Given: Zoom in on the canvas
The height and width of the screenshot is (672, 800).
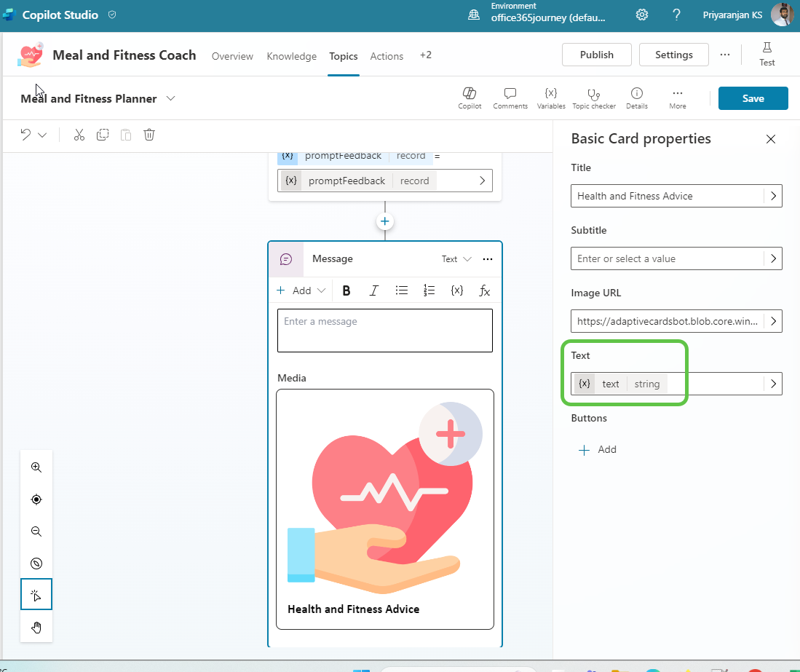Looking at the screenshot, I should [x=36, y=467].
